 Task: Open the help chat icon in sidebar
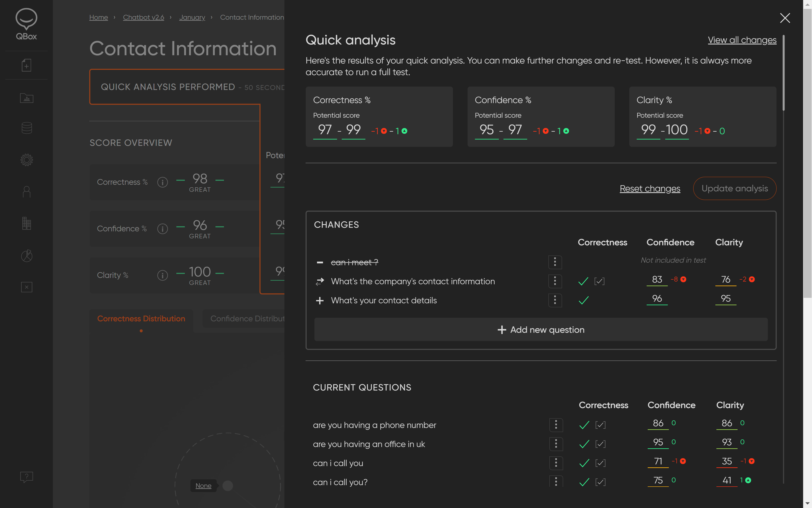pos(26,477)
